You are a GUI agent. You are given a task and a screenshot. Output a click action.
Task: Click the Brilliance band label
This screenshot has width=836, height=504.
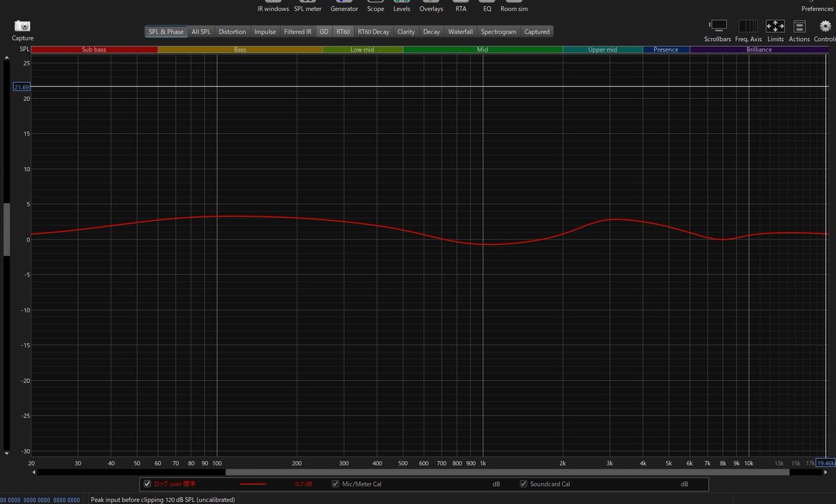pos(759,49)
